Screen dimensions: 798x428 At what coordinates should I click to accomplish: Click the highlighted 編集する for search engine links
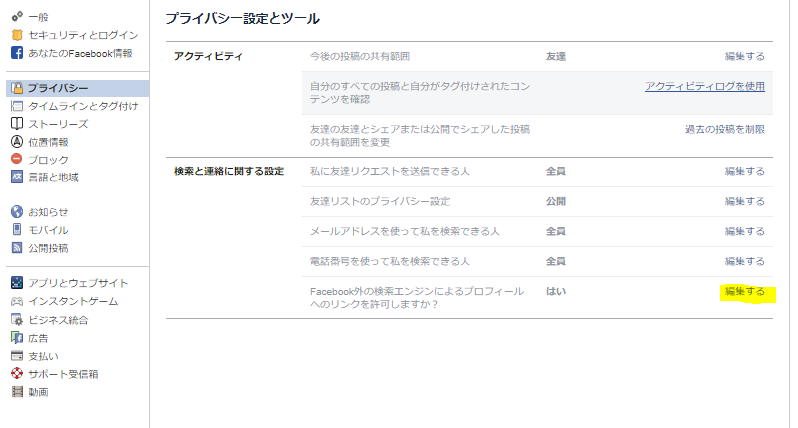click(745, 292)
